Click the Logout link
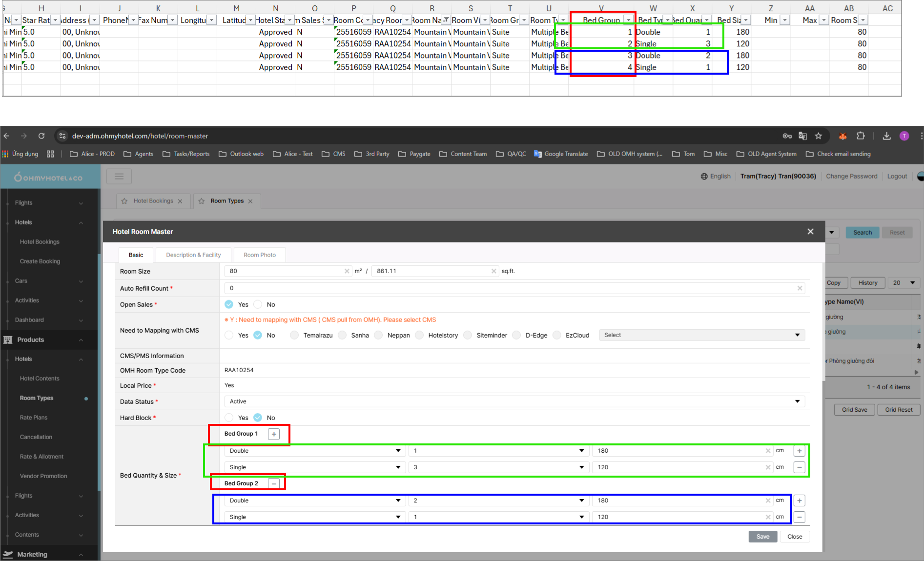This screenshot has width=924, height=561. tap(897, 176)
